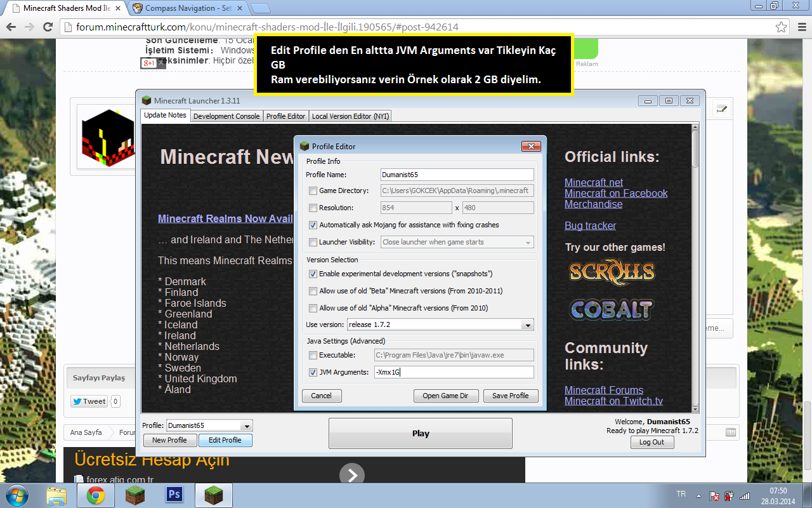Click the large Play button
Screen dimensions: 812x508
[421, 434]
